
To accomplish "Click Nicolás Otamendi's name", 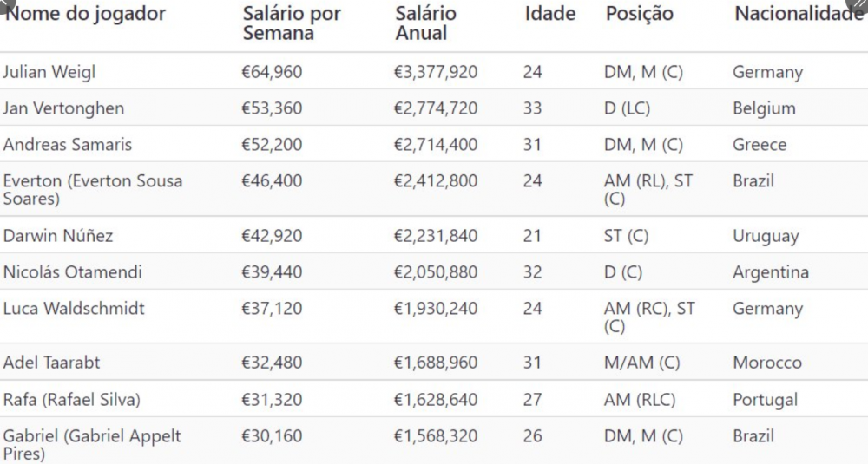I will tap(73, 272).
